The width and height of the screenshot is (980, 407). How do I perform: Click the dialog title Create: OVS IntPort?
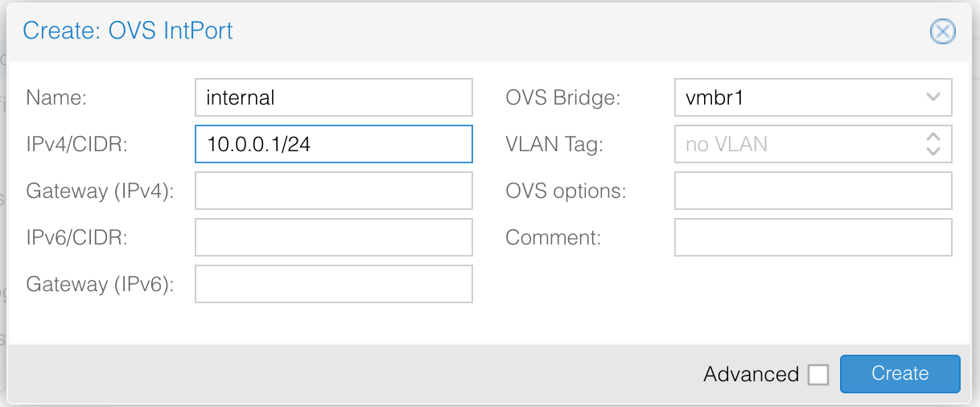coord(128,31)
